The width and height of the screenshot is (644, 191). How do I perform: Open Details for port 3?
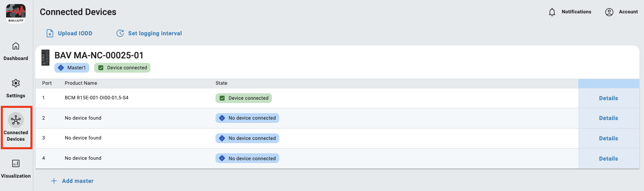(x=608, y=138)
